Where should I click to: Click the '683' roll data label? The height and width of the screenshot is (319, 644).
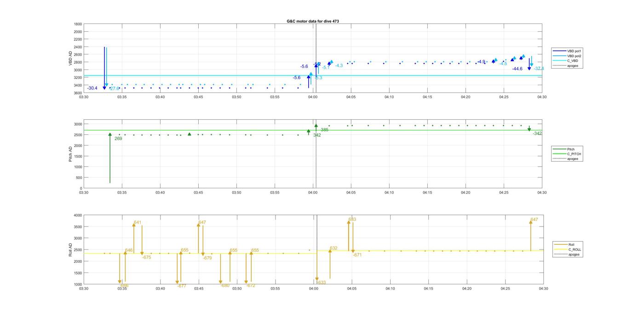pyautogui.click(x=352, y=220)
